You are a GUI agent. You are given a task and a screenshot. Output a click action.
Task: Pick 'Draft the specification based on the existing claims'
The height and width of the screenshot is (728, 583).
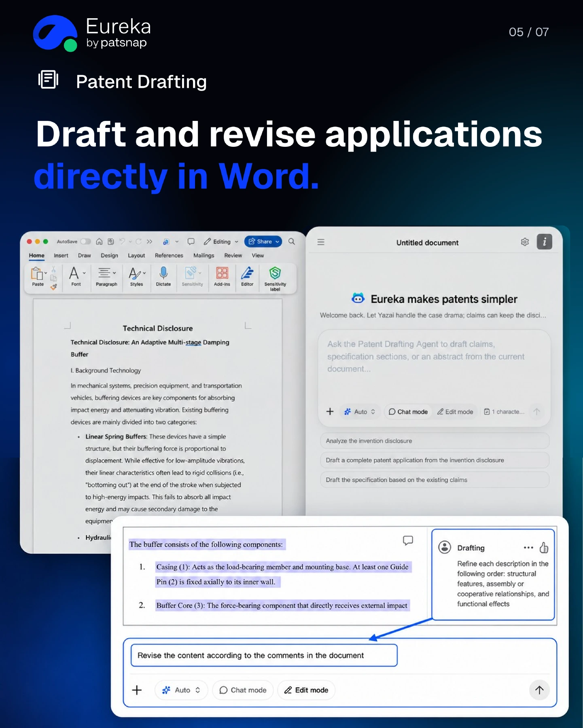pos(435,480)
